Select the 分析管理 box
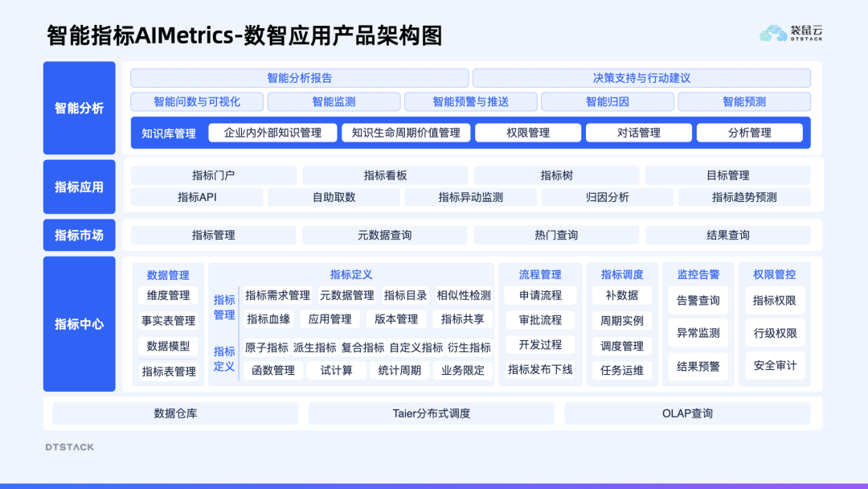The height and width of the screenshot is (489, 868). [x=750, y=133]
